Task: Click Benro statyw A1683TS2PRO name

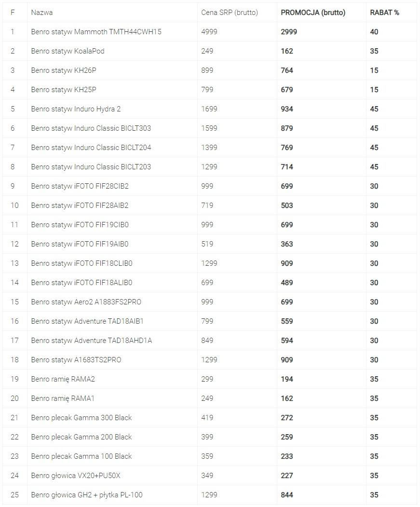Action: tap(76, 360)
